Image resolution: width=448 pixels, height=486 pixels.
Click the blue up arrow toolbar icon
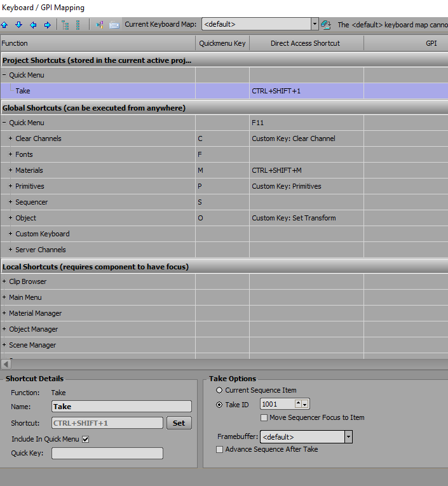(x=4, y=25)
